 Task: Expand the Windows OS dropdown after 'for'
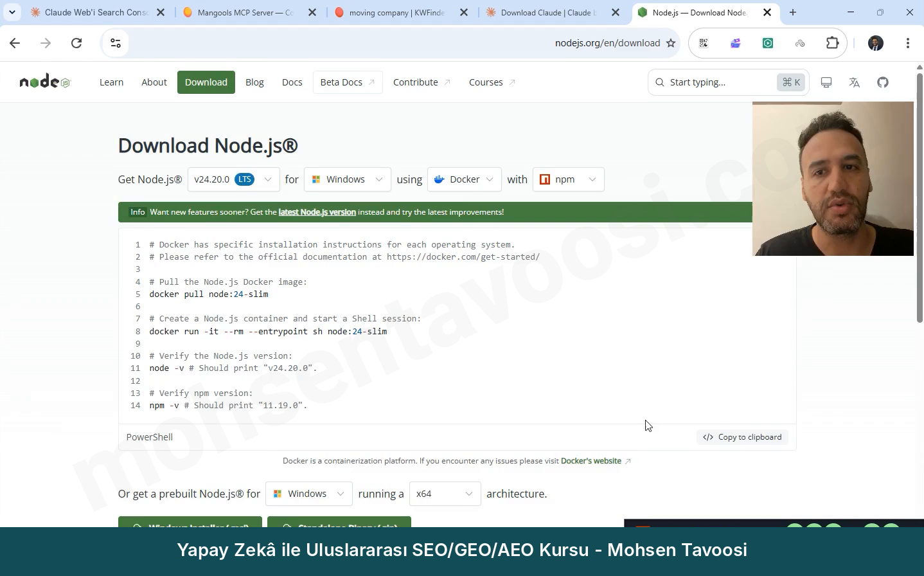pyautogui.click(x=347, y=179)
